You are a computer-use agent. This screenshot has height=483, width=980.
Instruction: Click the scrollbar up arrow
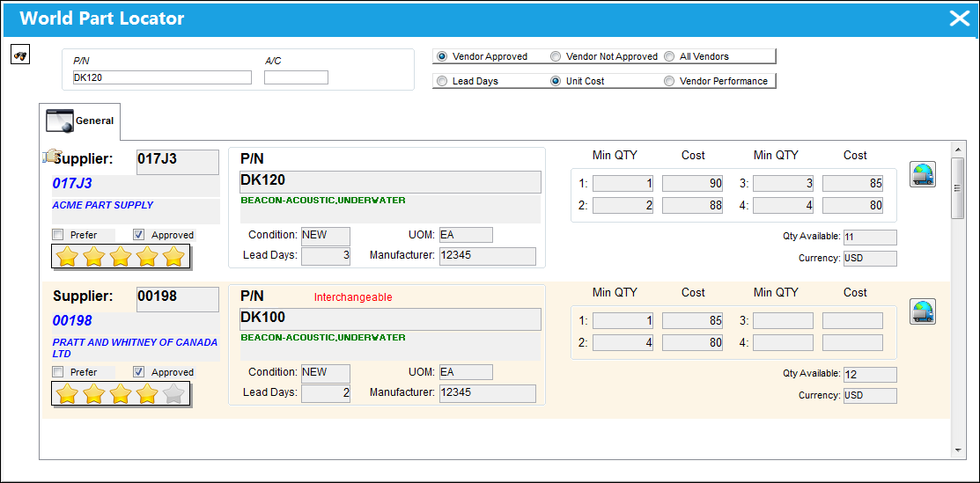[957, 150]
